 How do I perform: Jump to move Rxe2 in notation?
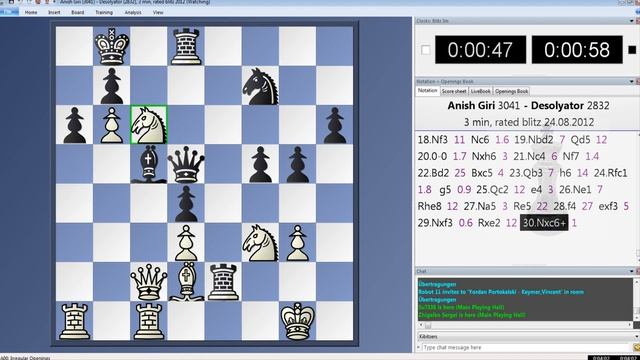489,223
